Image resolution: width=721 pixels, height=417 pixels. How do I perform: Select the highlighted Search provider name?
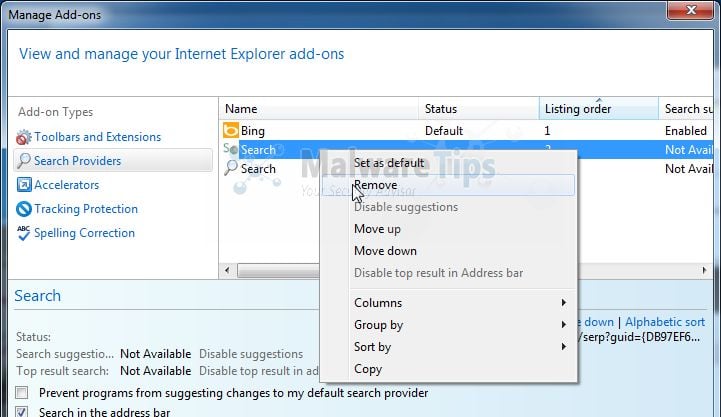click(x=258, y=150)
